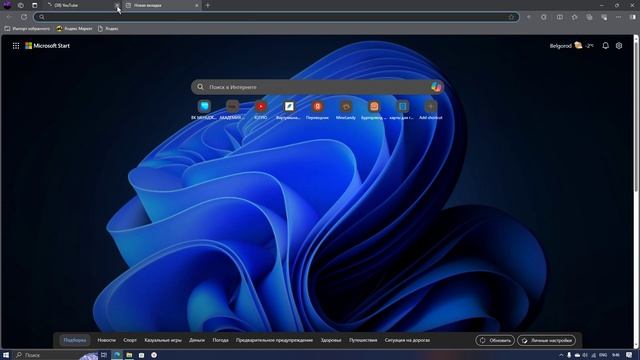The width and height of the screenshot is (640, 360).
Task: Click the Microsoft Start logo
Action: [x=47, y=46]
